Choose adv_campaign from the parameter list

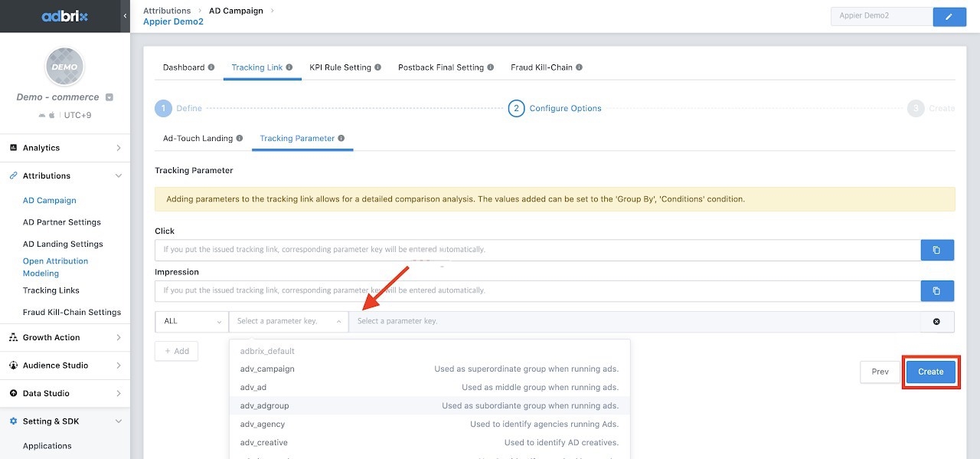point(267,369)
